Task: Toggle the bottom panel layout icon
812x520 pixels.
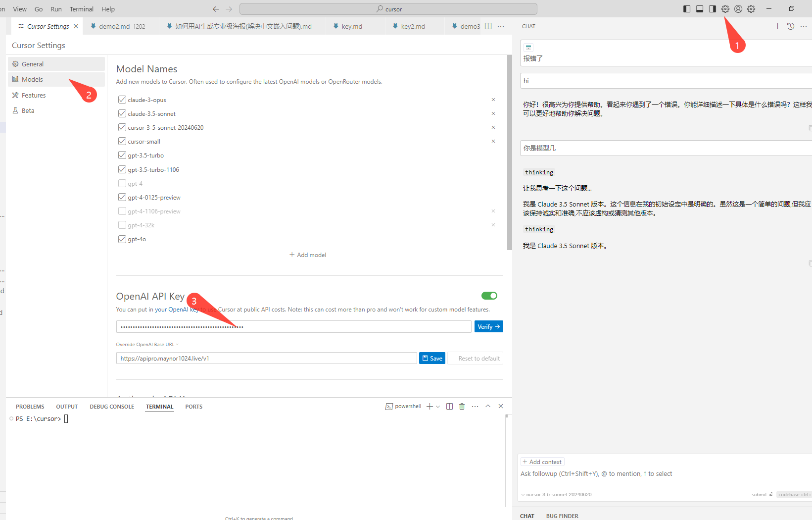Action: 700,9
